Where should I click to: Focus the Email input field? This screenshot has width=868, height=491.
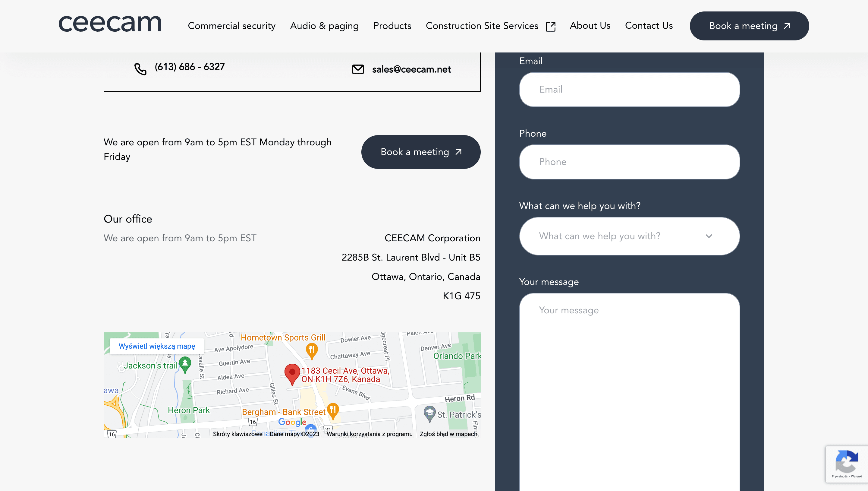629,89
